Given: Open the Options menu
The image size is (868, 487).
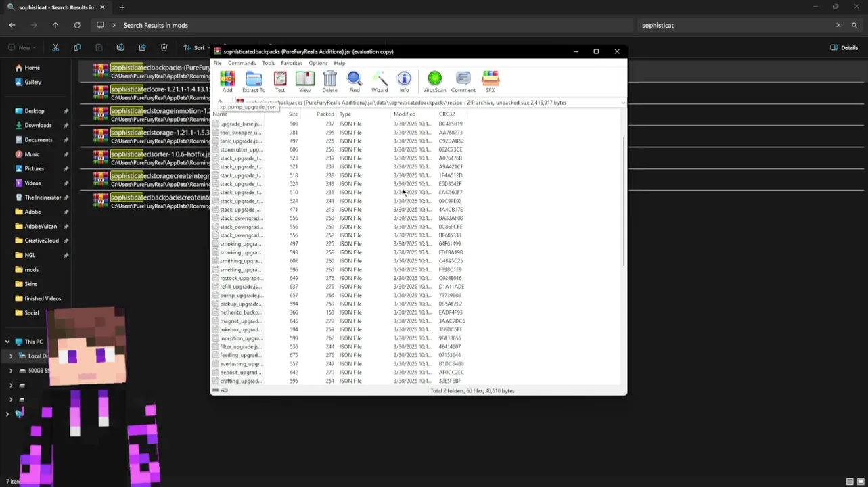Looking at the screenshot, I should click(318, 63).
